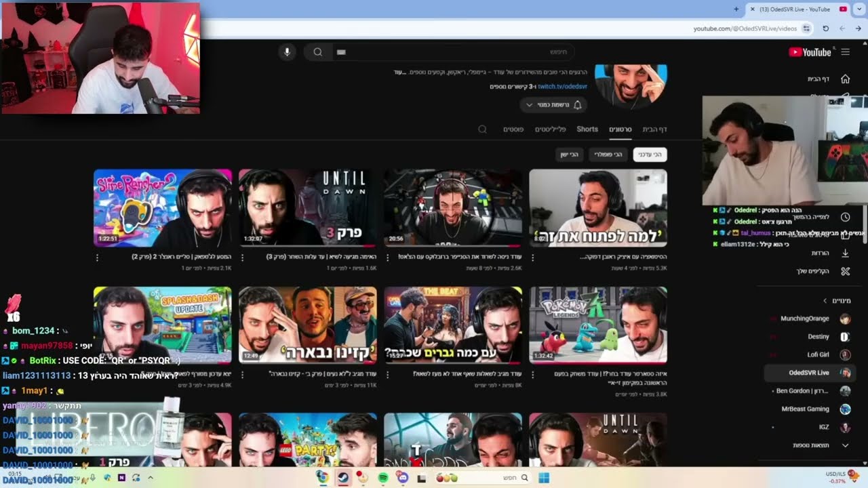
Task: Play the Splash & Dash Update thumbnail
Action: 163,325
